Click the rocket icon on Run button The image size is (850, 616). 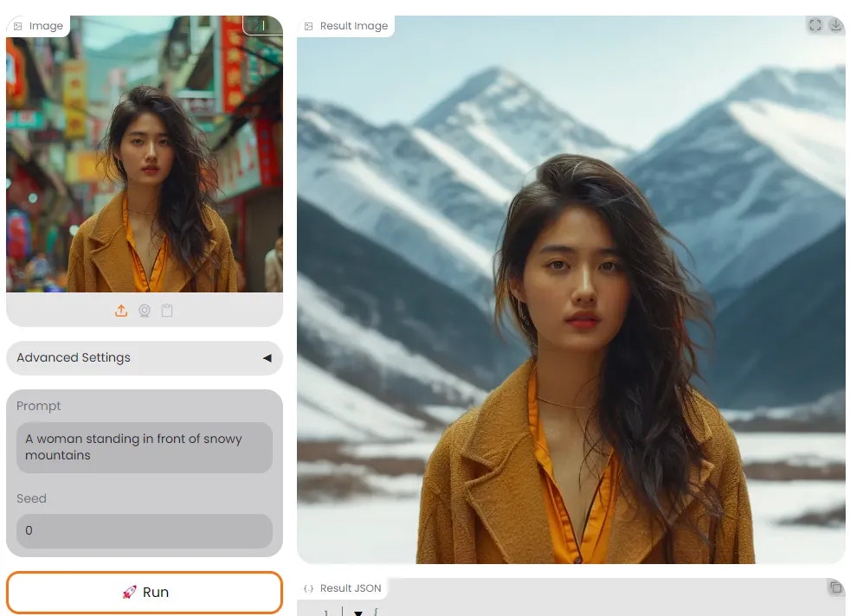132,592
